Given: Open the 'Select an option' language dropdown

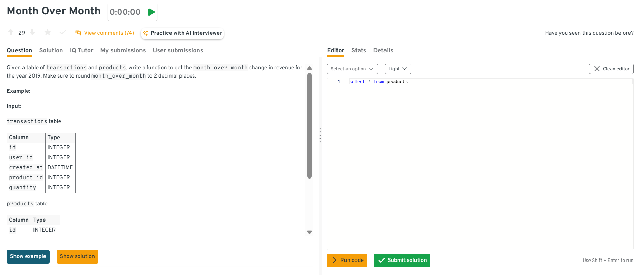Looking at the screenshot, I should (352, 69).
